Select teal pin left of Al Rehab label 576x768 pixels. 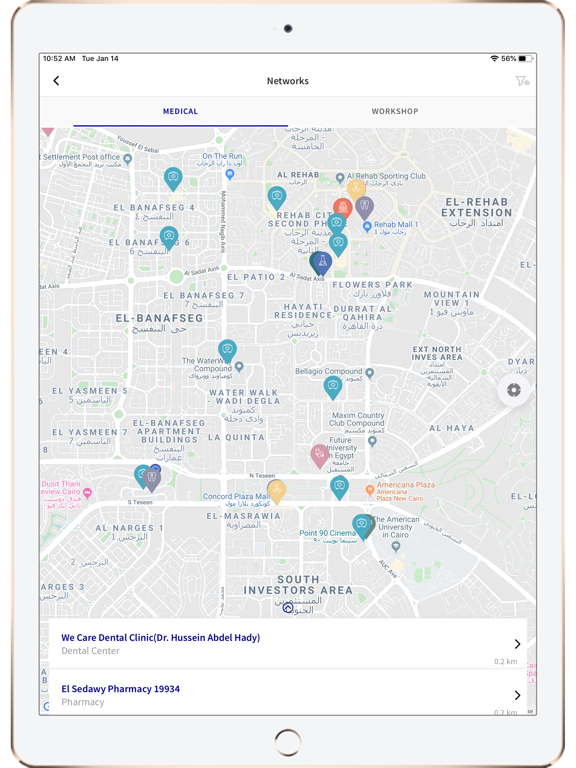(x=277, y=198)
